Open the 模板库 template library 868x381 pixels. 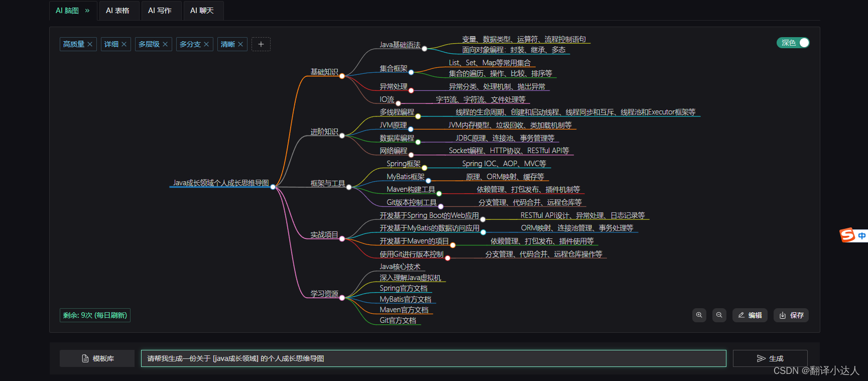click(x=97, y=358)
